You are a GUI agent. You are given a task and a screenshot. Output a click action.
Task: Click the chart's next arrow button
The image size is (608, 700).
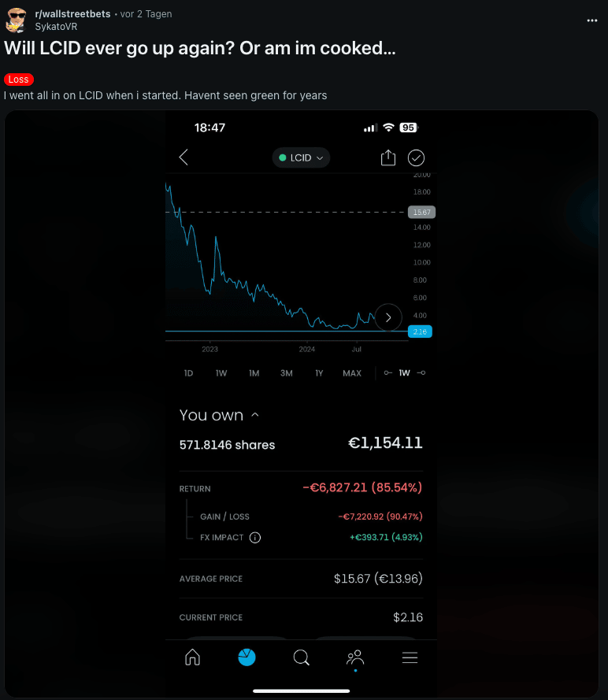388,317
